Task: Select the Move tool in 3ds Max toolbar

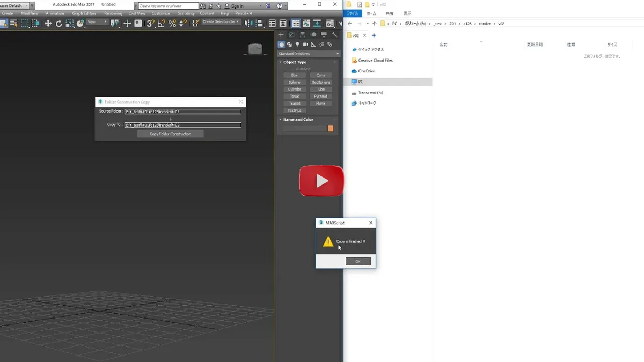Action: 48,23
